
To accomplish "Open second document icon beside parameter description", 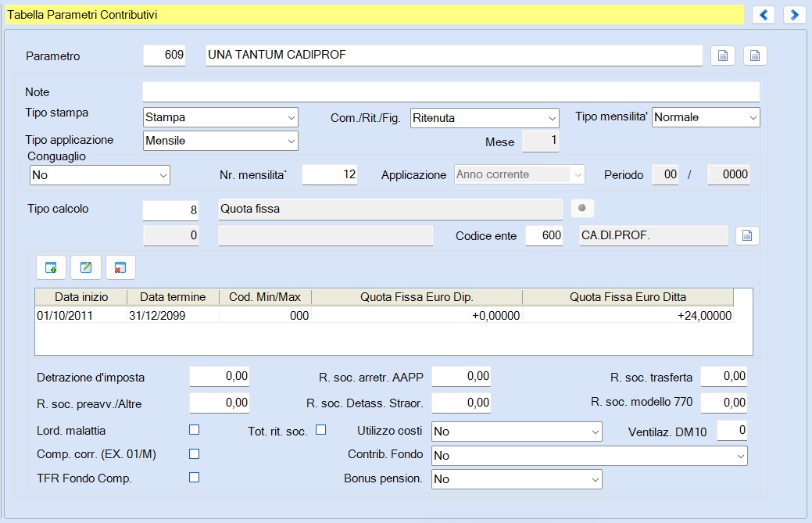I will [x=755, y=56].
